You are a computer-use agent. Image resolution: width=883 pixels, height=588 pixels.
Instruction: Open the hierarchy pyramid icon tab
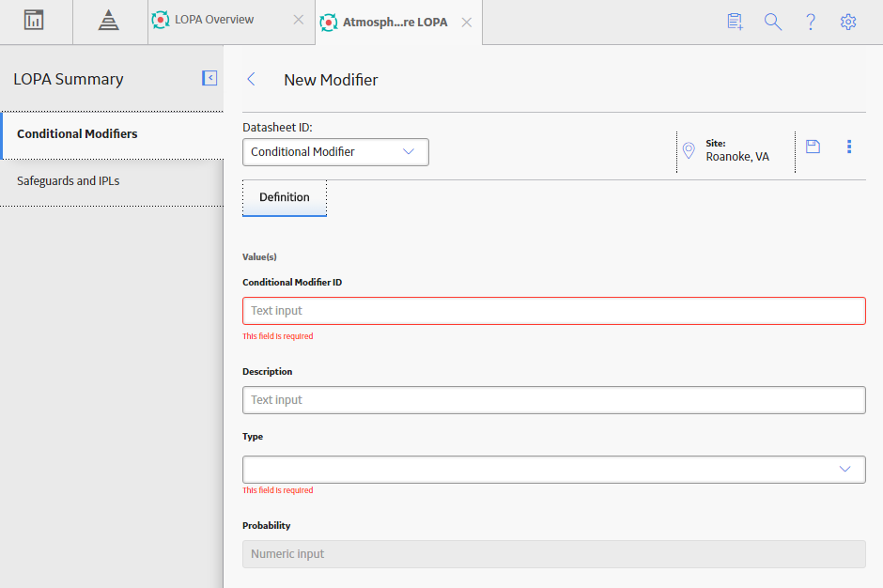click(109, 21)
